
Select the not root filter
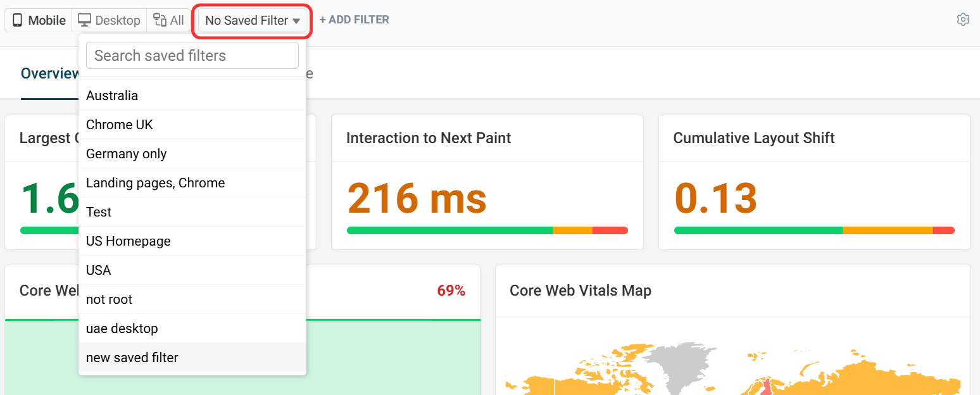(x=110, y=299)
